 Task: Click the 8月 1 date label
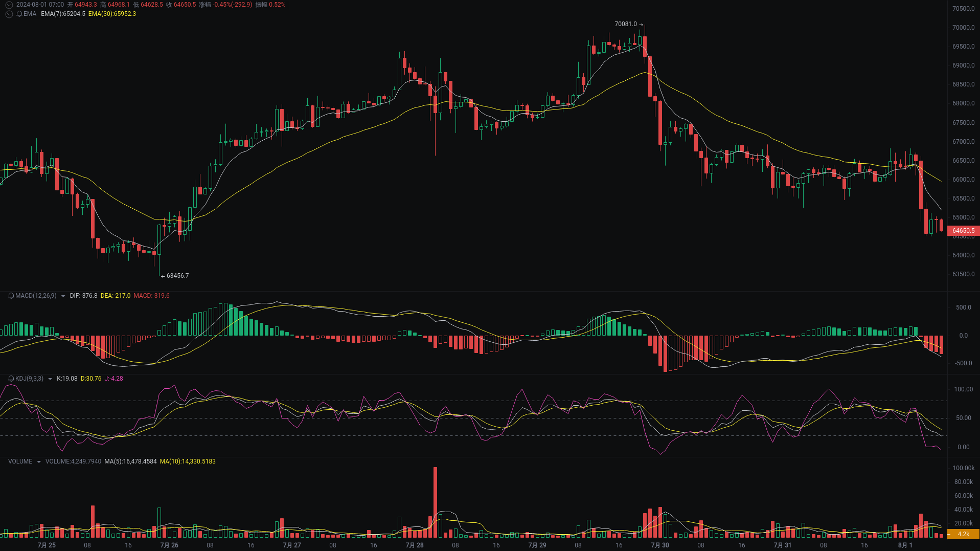click(905, 545)
